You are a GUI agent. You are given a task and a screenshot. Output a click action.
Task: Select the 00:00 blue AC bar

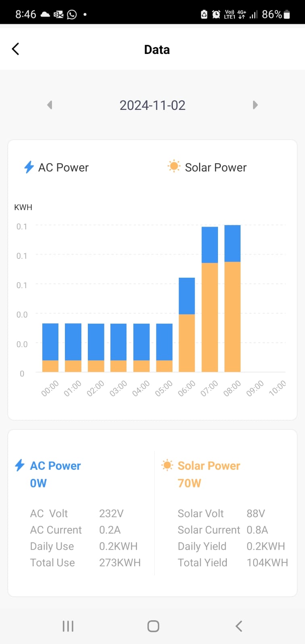click(x=50, y=342)
